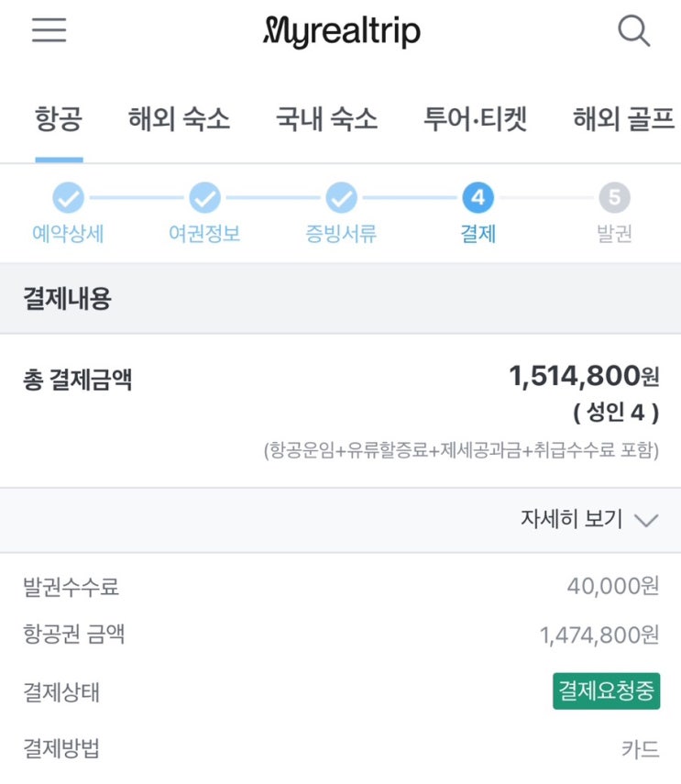Click the chevron next to 자세히 보기

point(646,521)
